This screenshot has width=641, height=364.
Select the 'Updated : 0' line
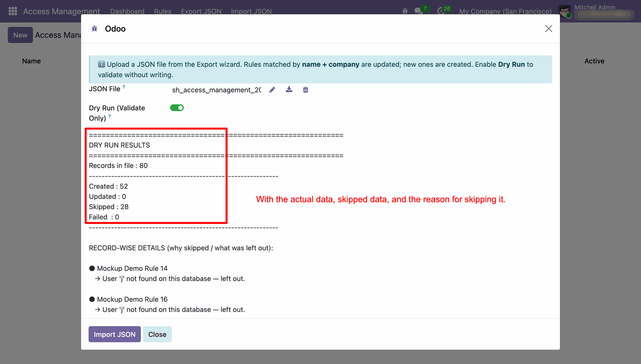tap(107, 197)
